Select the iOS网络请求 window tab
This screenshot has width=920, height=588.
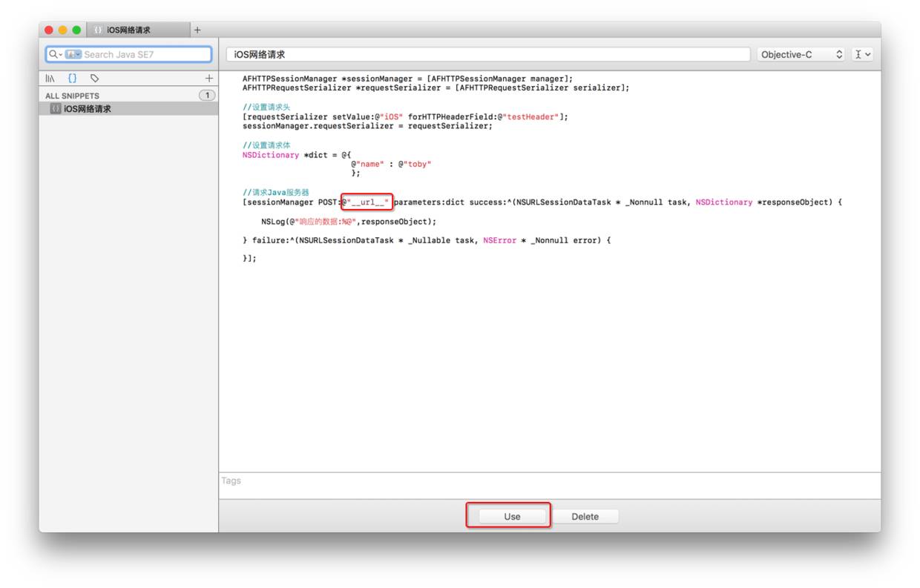(138, 30)
